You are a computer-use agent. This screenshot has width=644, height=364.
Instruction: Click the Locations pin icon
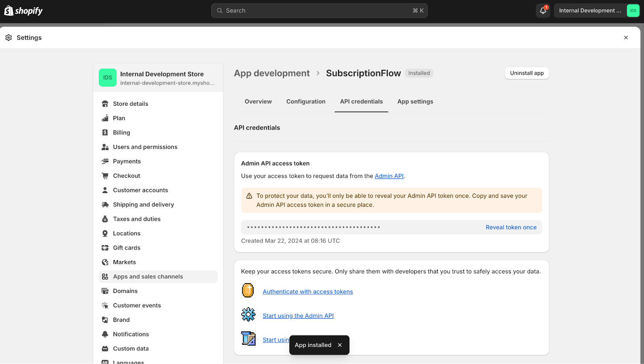coord(105,234)
